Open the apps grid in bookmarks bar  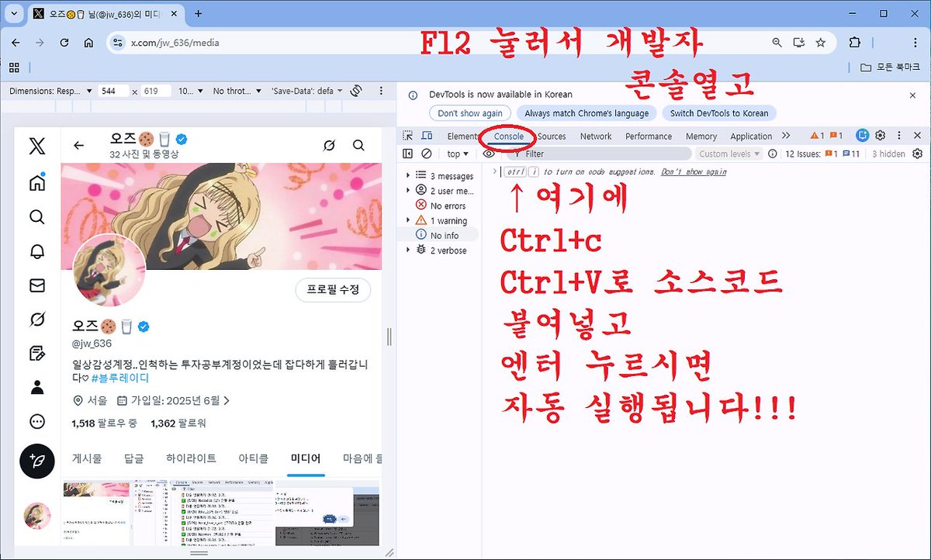click(14, 67)
